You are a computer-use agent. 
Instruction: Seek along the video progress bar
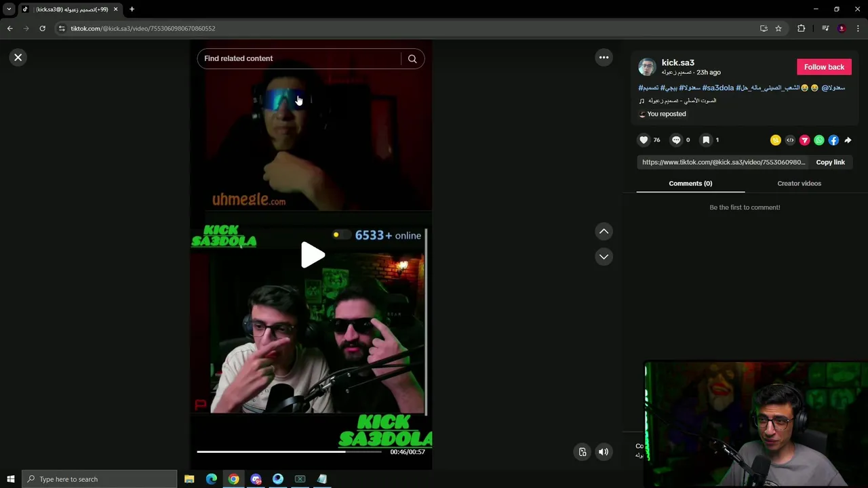(x=289, y=451)
